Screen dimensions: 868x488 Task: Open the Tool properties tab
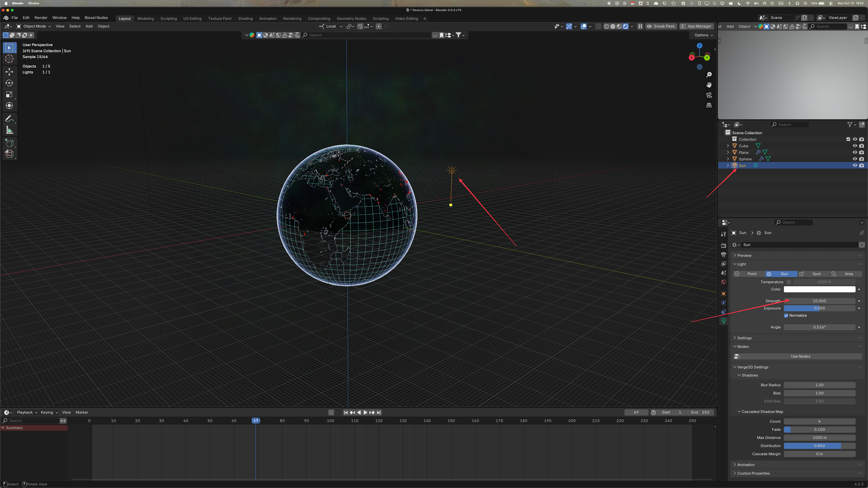[x=723, y=234]
